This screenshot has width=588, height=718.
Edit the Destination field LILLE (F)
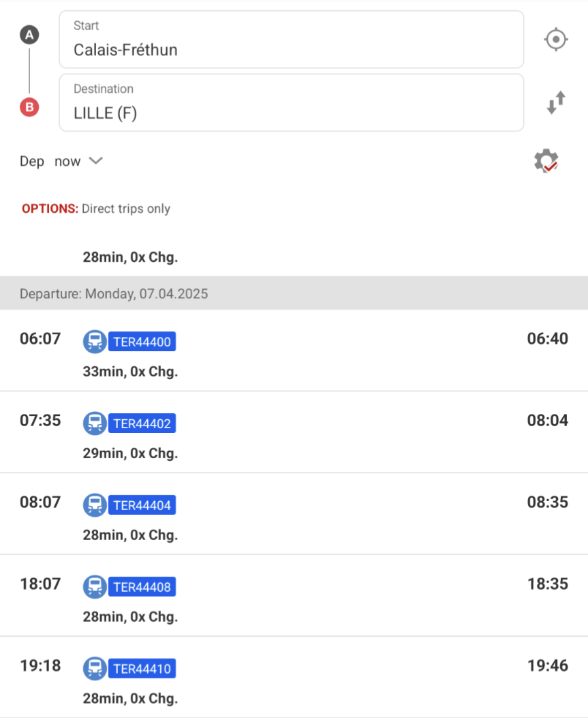[292, 102]
